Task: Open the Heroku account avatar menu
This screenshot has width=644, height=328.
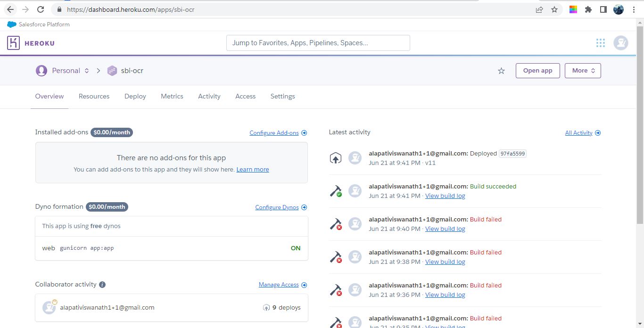Action: point(621,43)
